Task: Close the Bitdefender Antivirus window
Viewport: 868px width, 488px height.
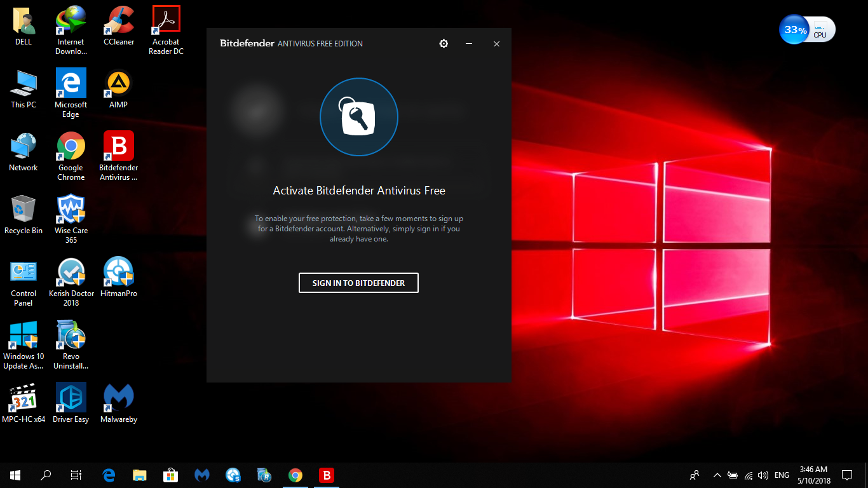Action: coord(496,43)
